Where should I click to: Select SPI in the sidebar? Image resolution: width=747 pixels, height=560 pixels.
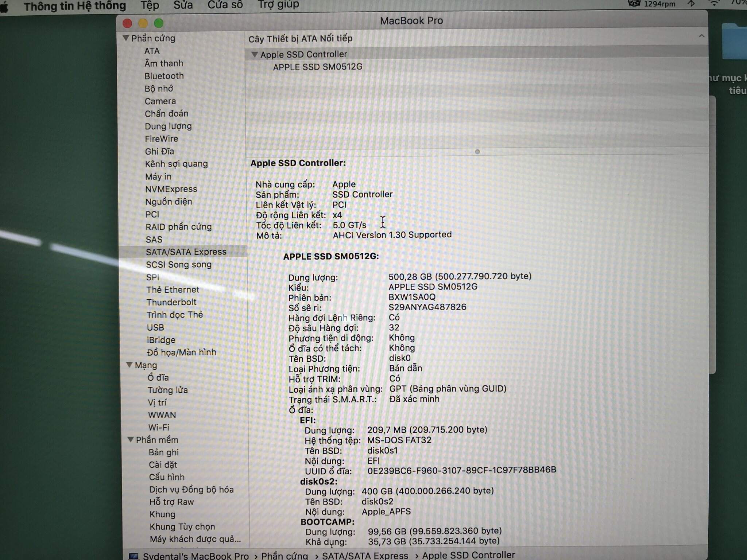tap(152, 277)
